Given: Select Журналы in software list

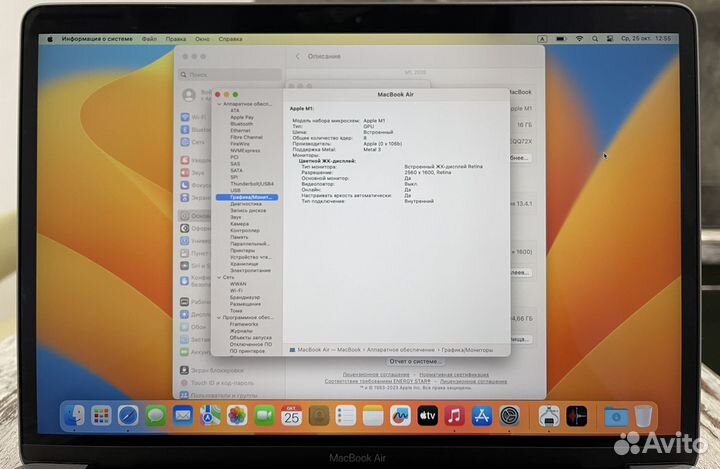Looking at the screenshot, I should tap(241, 331).
